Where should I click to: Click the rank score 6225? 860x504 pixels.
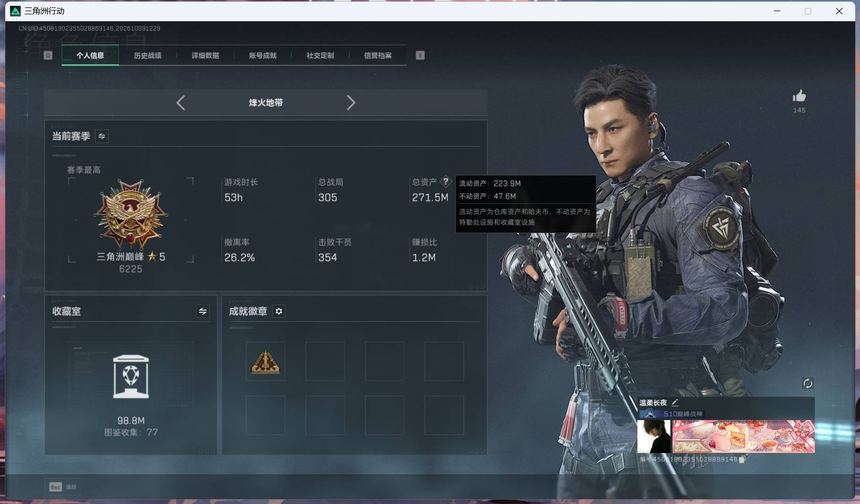[131, 269]
